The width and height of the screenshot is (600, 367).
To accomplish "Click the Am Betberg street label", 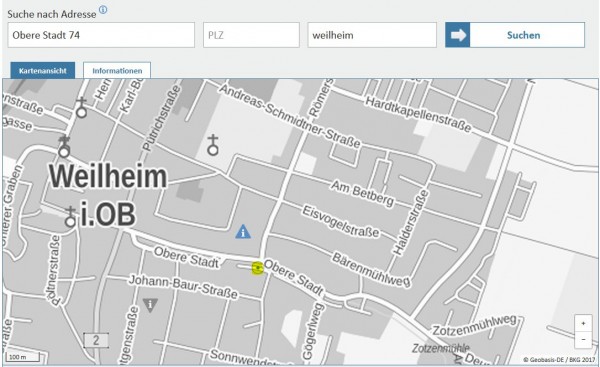I will (x=362, y=193).
